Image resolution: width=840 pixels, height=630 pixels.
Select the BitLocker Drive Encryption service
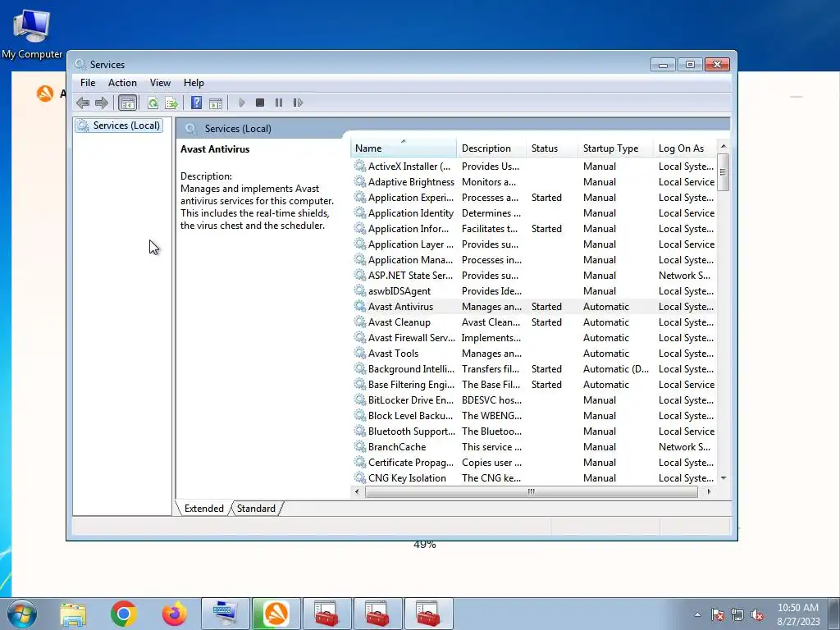(534, 399)
